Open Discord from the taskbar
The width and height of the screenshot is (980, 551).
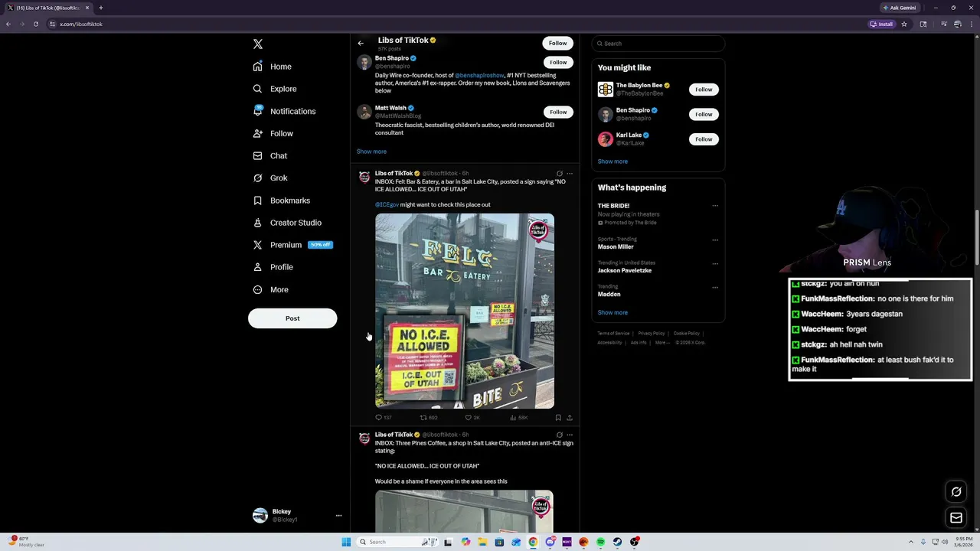[550, 542]
